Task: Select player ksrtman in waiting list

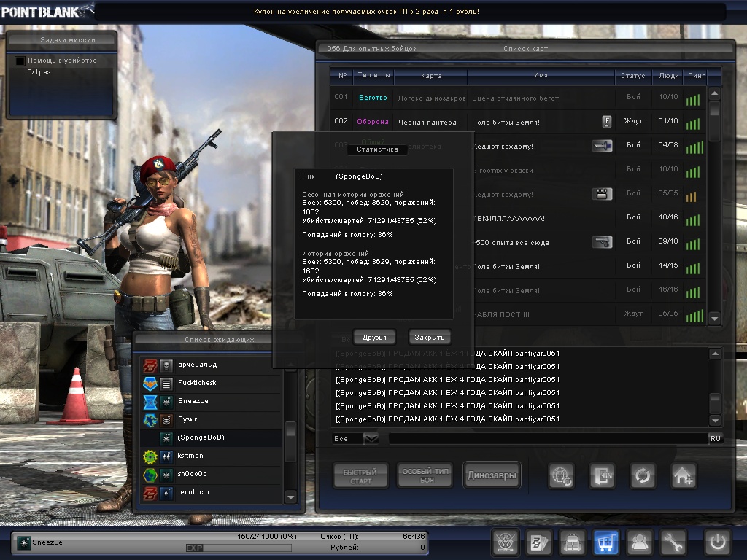Action: 191,456
